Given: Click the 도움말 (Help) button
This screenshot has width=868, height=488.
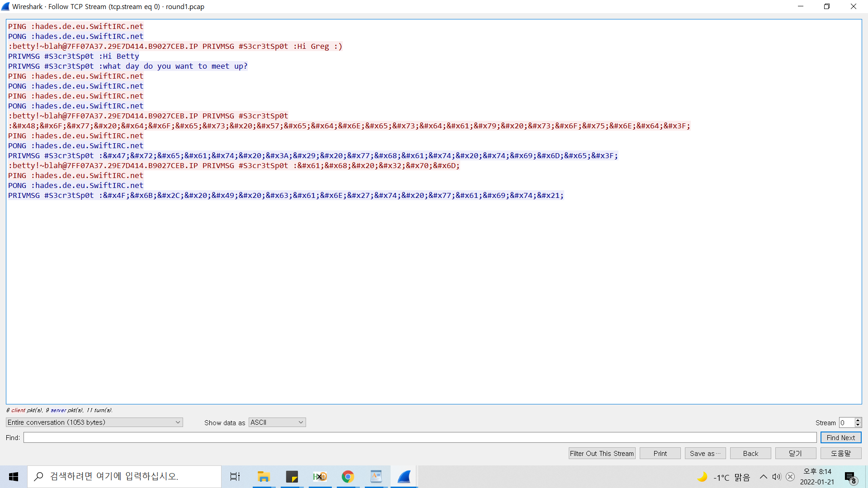Looking at the screenshot, I should coord(841,453).
